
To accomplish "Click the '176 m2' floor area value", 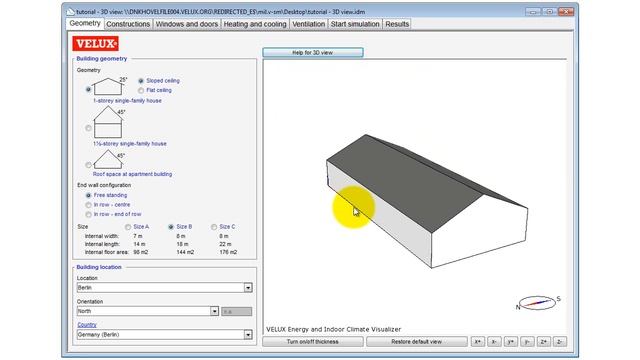I will (228, 252).
